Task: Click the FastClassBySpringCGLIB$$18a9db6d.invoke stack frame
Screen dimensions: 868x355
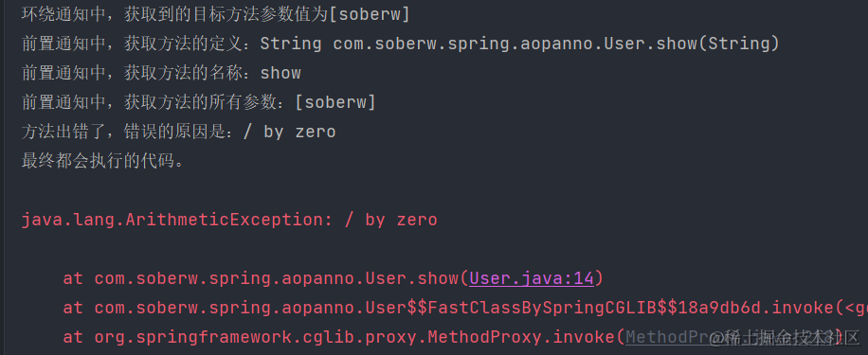Action: 465,308
